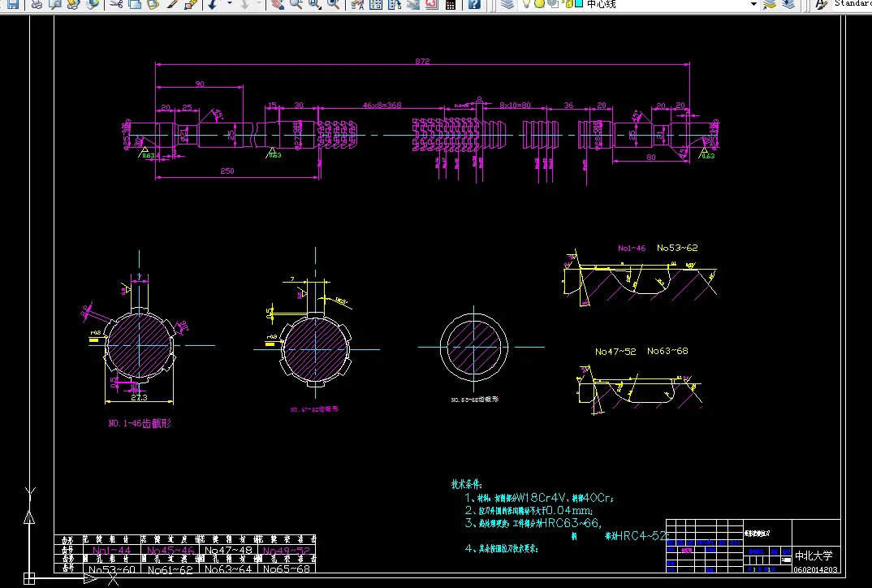This screenshot has height=588, width=872.
Task: Expand the 中心线 layer dropdown
Action: tap(753, 4)
